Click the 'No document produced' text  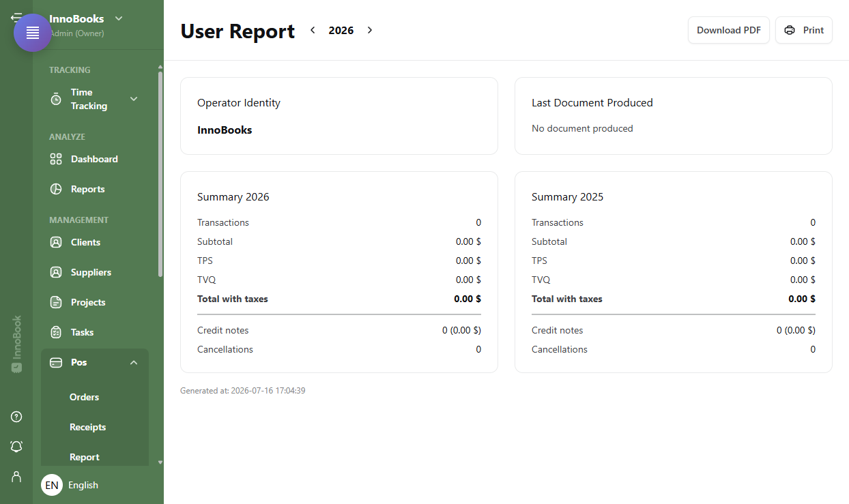click(582, 128)
